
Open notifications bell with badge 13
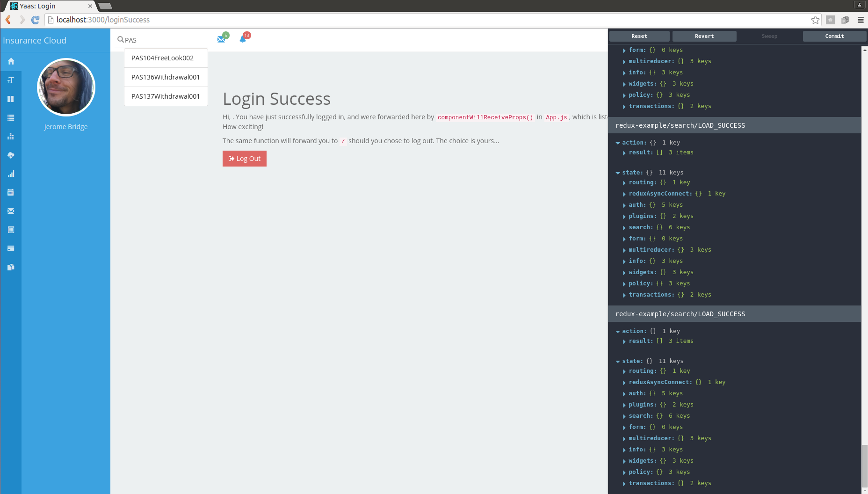point(243,39)
